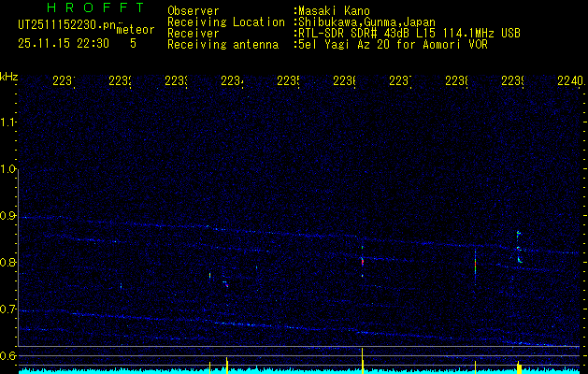Click the 0.7 frequency axis label

click(x=8, y=309)
